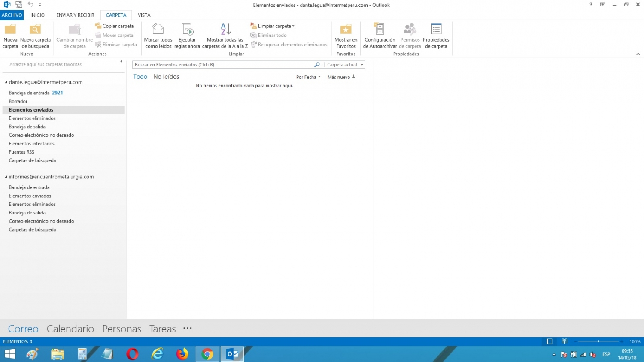The image size is (644, 362).
Task: Open Opera browser from taskbar
Action: pyautogui.click(x=132, y=354)
